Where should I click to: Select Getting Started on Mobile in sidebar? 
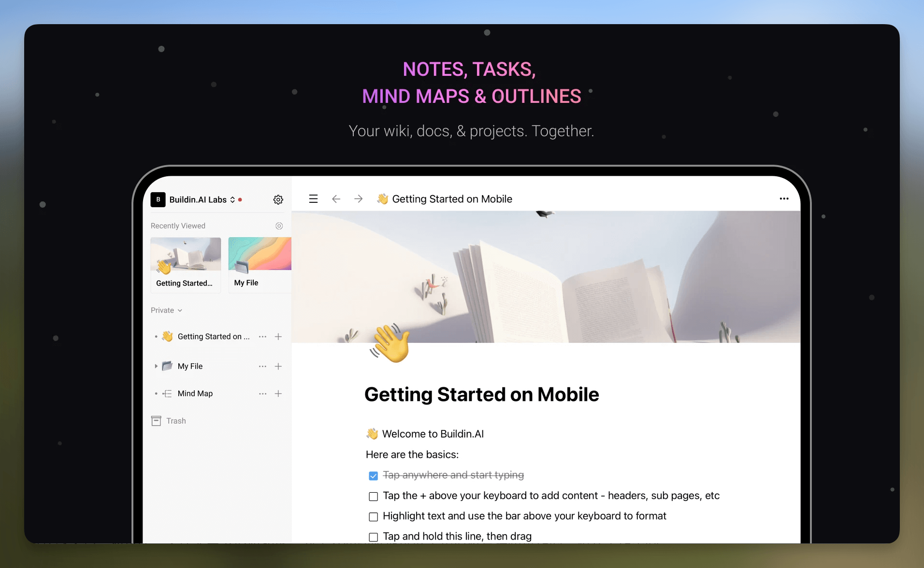(x=213, y=337)
